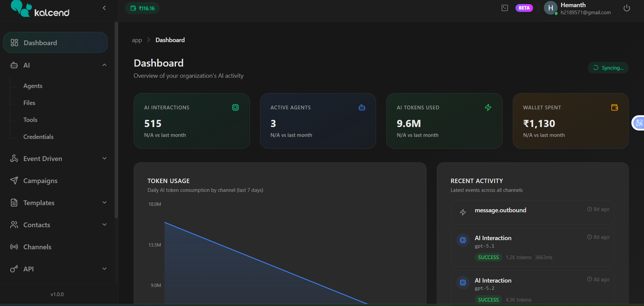Click the Token Usage chart line
644x306 pixels.
[266, 263]
